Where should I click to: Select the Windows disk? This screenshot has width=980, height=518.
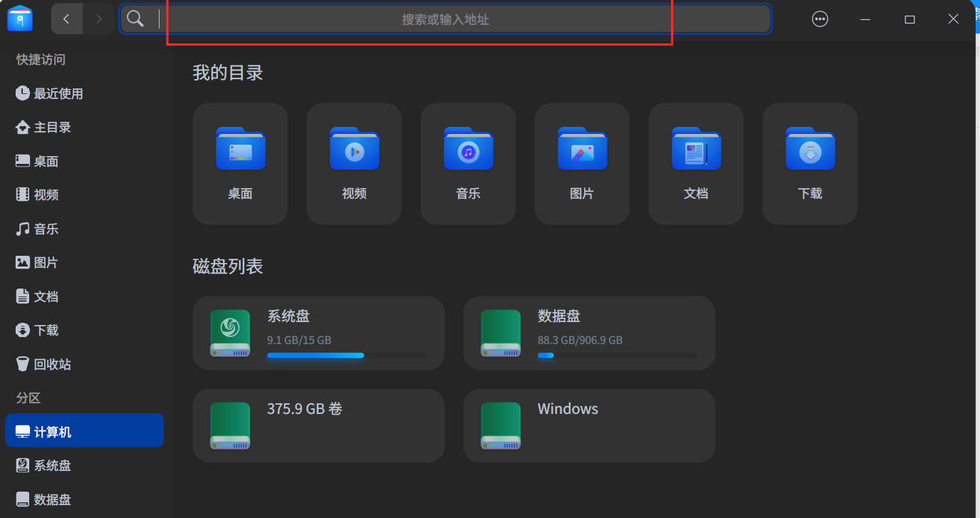(x=589, y=426)
